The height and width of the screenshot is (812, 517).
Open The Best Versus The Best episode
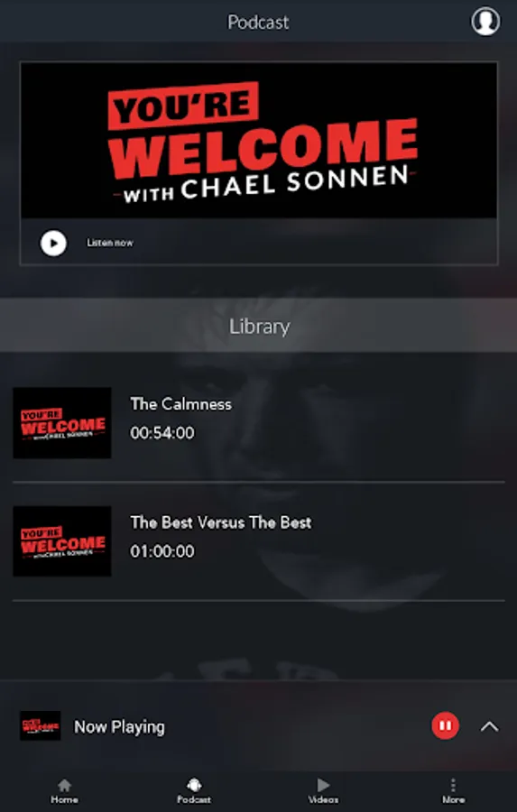(221, 522)
